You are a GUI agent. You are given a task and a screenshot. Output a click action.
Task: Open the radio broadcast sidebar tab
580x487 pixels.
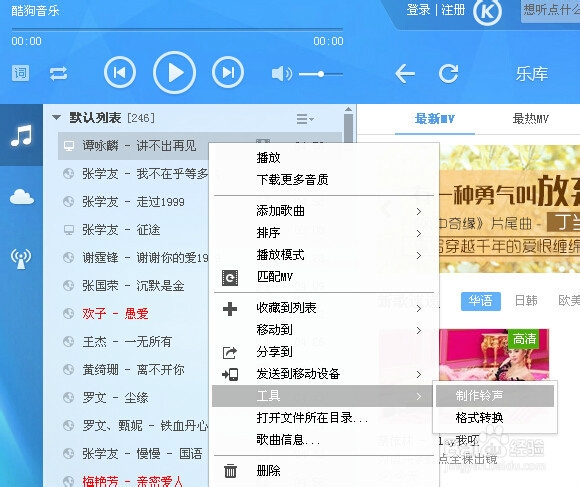coord(21,258)
